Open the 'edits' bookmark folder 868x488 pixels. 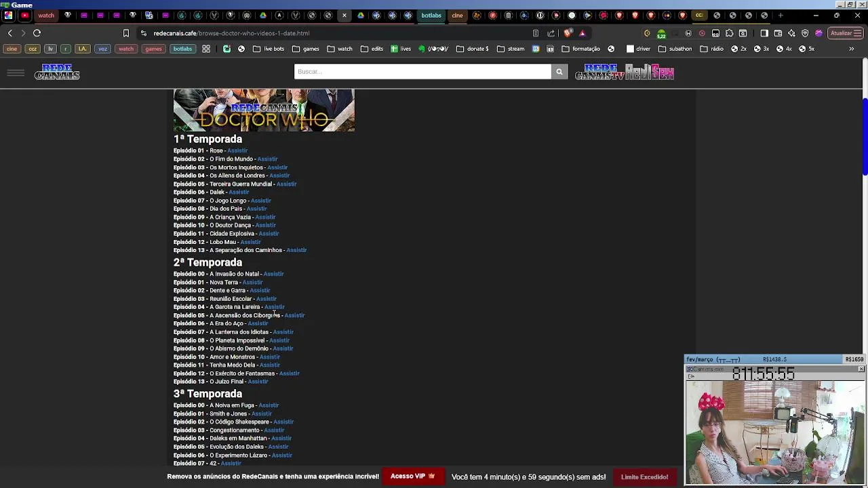(372, 49)
